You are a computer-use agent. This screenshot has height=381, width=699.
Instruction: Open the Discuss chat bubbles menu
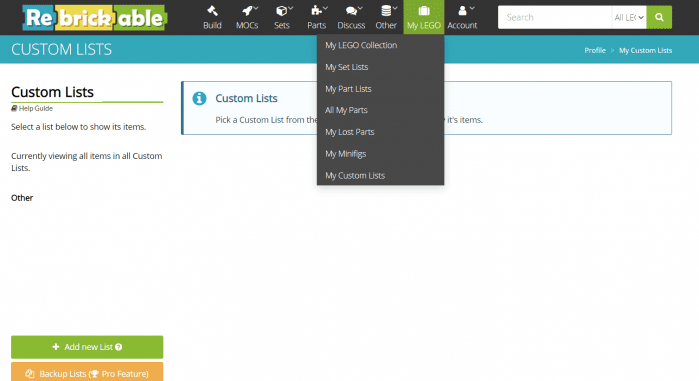[351, 11]
